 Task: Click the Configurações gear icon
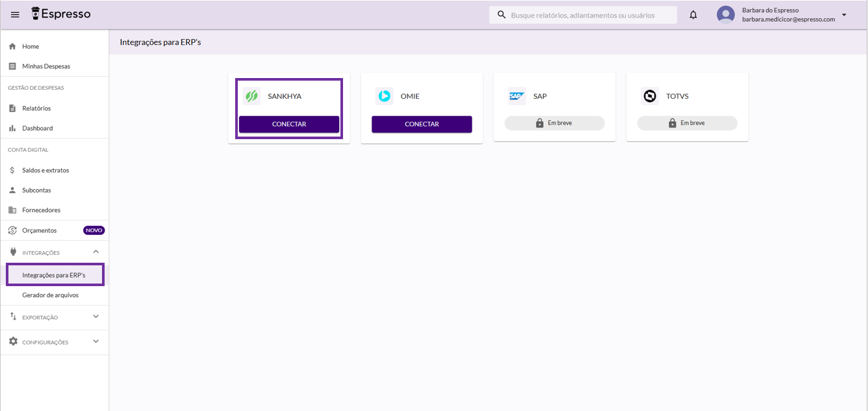pyautogui.click(x=13, y=341)
